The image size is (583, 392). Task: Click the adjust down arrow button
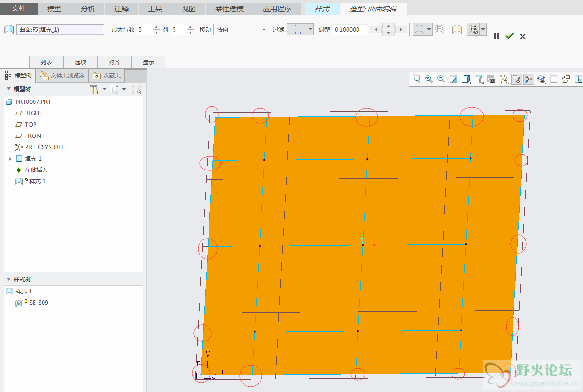pos(388,33)
